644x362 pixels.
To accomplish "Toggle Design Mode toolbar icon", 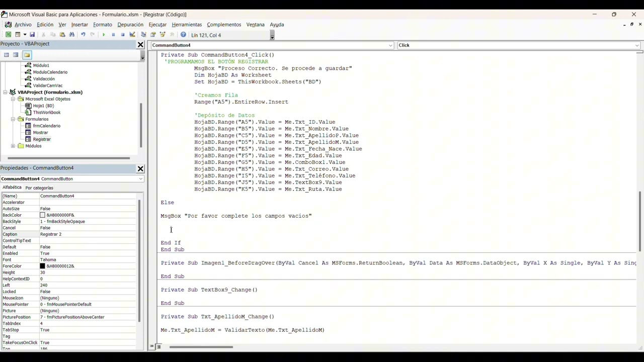I will [x=132, y=35].
